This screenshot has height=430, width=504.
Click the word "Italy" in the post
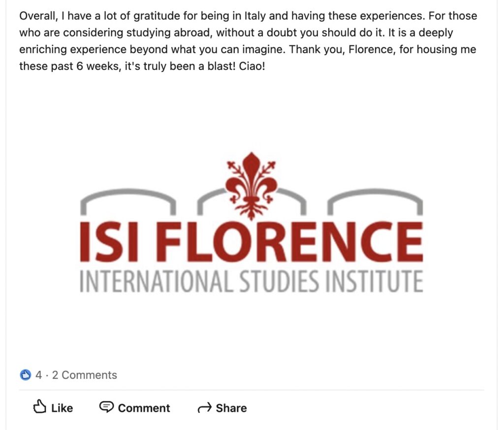pyautogui.click(x=255, y=15)
